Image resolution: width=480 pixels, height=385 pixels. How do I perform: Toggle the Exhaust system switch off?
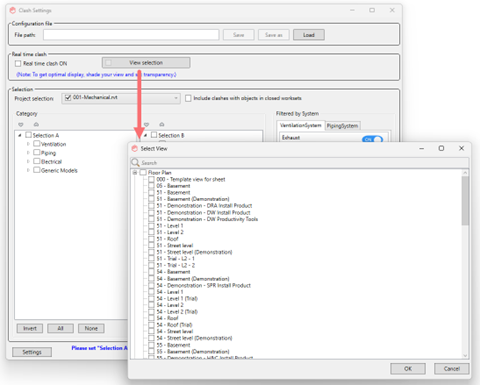click(372, 139)
